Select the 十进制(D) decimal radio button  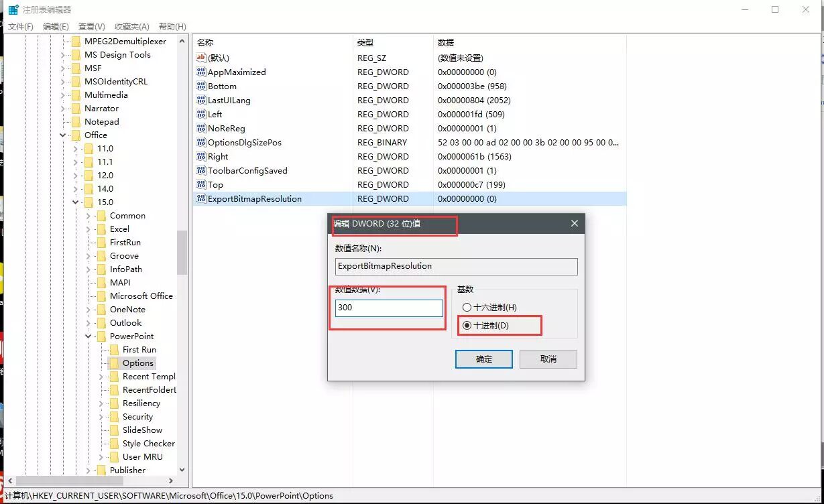tap(467, 325)
